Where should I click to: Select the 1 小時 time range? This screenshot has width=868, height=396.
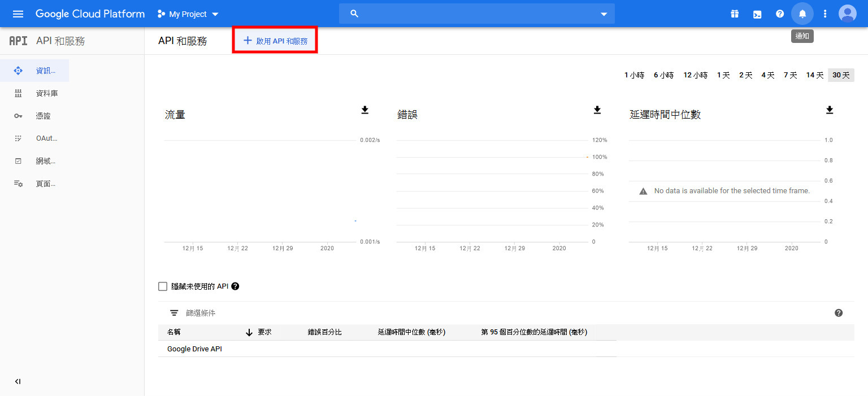[x=634, y=75]
